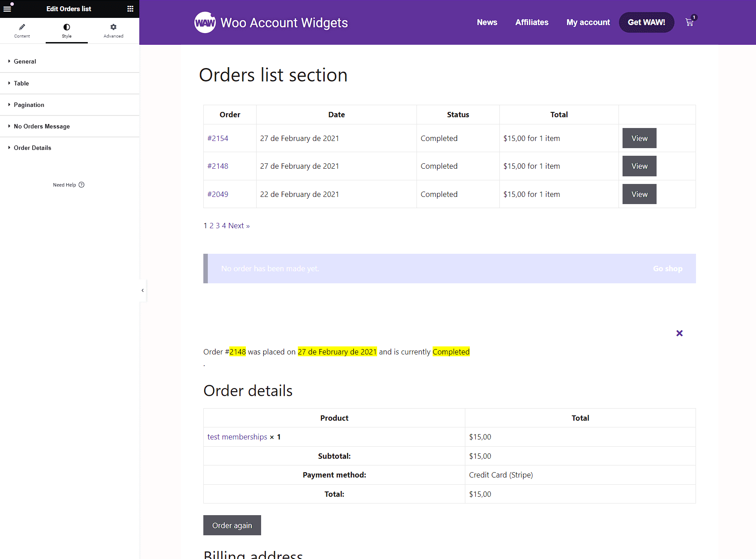Expand the General section
756x559 pixels.
[x=69, y=61]
